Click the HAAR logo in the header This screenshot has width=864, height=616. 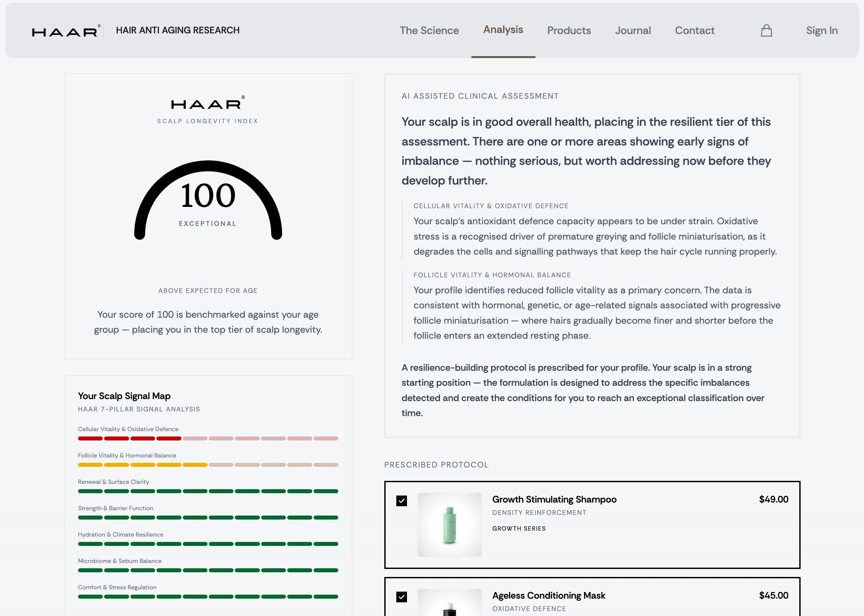pos(66,31)
